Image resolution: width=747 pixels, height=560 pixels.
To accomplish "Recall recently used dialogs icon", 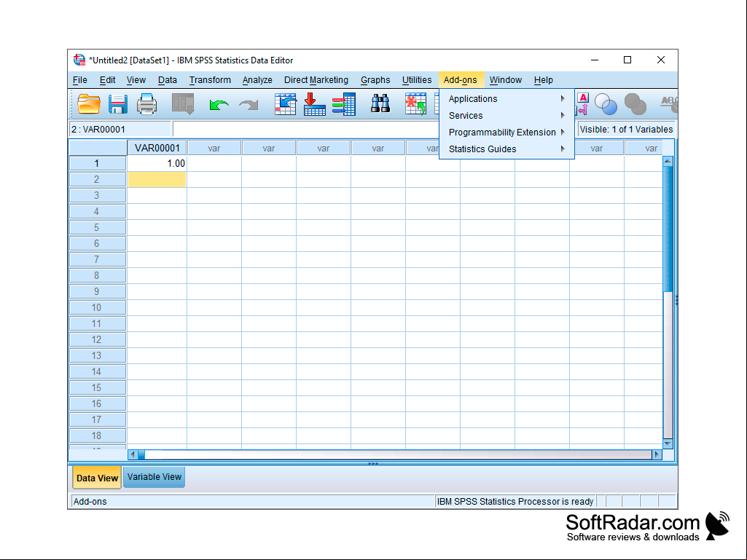I will click(183, 104).
